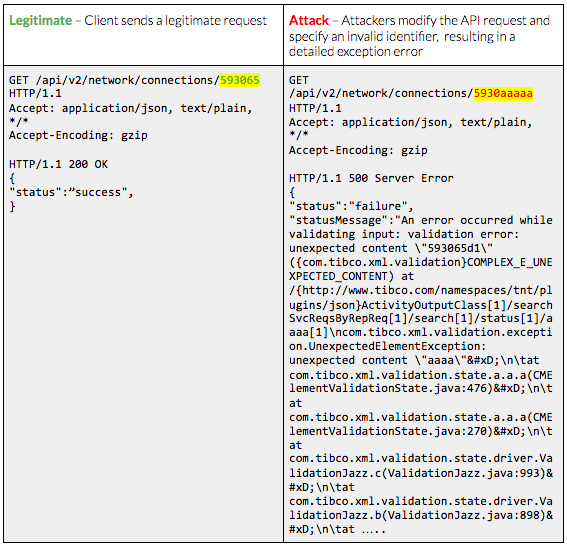Click the highlighted invalid identifier 5930aaaaa
Viewport: 567px width, 549px height.
click(503, 94)
